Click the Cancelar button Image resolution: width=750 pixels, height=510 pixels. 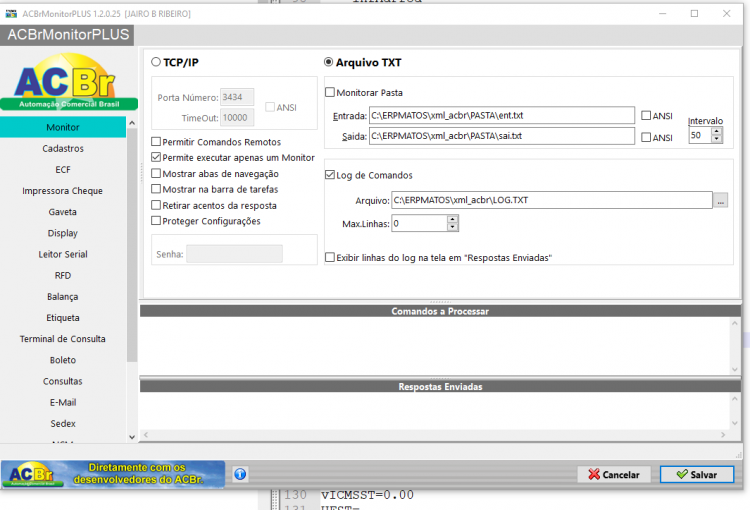[614, 474]
